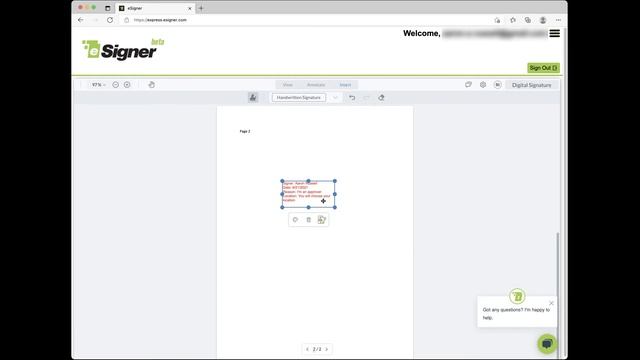This screenshot has height=360, width=640.
Task: Click the bottom-right resize handle of signature box
Action: [x=335, y=207]
